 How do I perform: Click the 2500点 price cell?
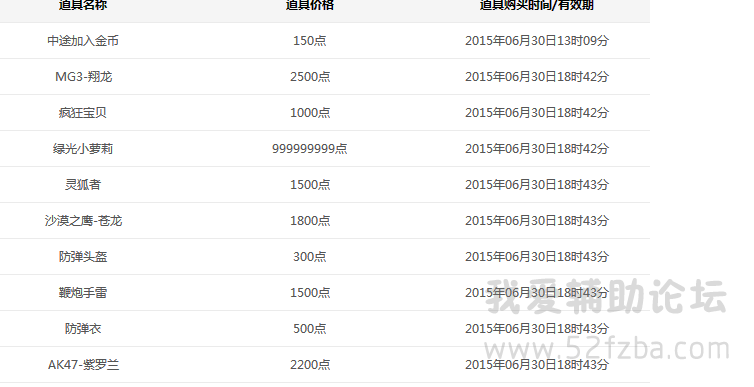click(310, 77)
